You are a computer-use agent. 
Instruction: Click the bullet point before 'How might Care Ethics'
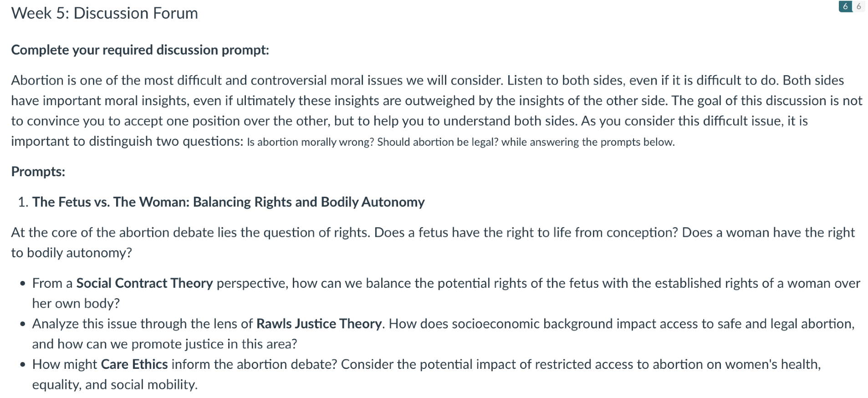click(x=23, y=365)
